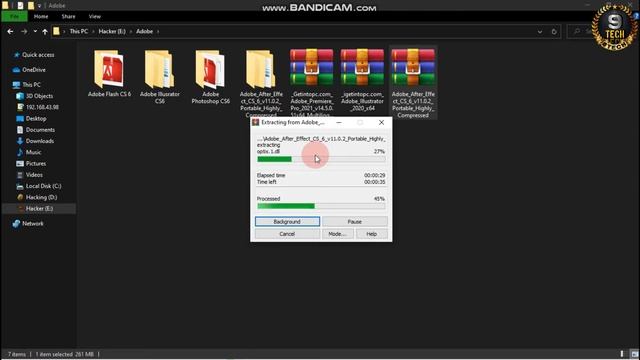This screenshot has width=640, height=360.
Task: Open Music in the sidebar
Action: point(33,152)
